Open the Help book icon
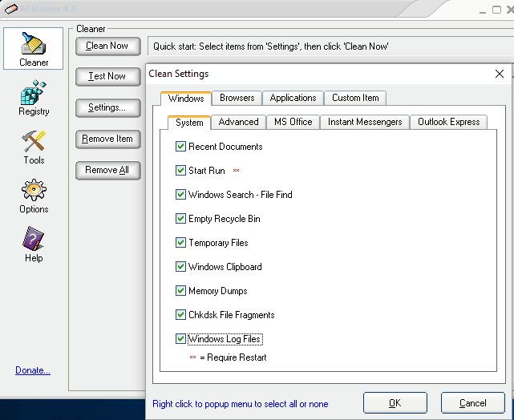Image resolution: width=514 pixels, height=420 pixels. [x=34, y=239]
